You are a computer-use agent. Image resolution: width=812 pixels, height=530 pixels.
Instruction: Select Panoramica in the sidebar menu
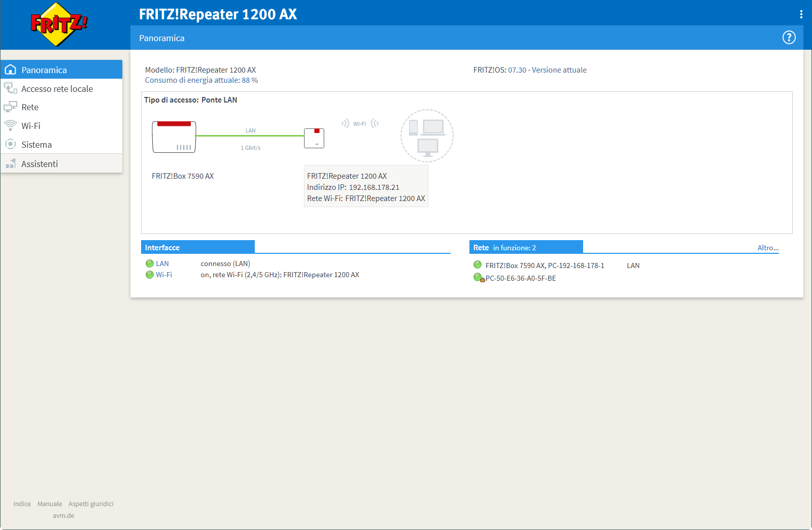(x=44, y=70)
